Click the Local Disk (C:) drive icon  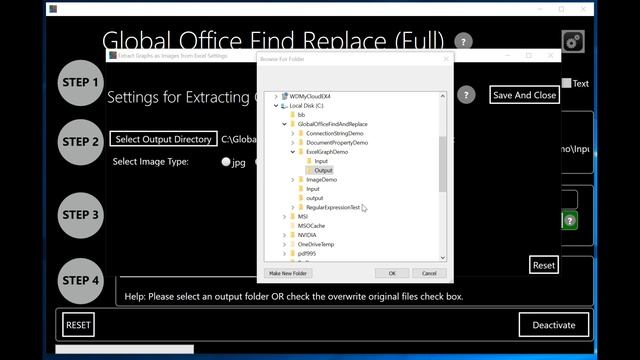[x=284, y=106]
